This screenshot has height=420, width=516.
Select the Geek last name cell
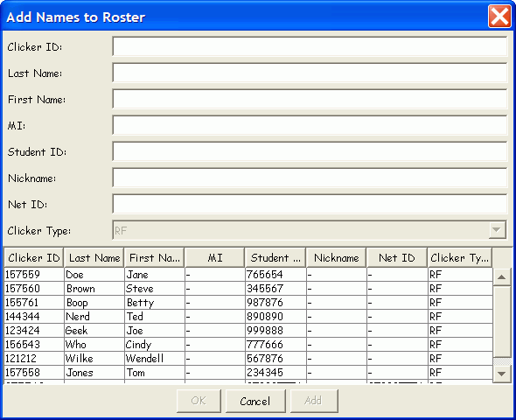click(94, 331)
